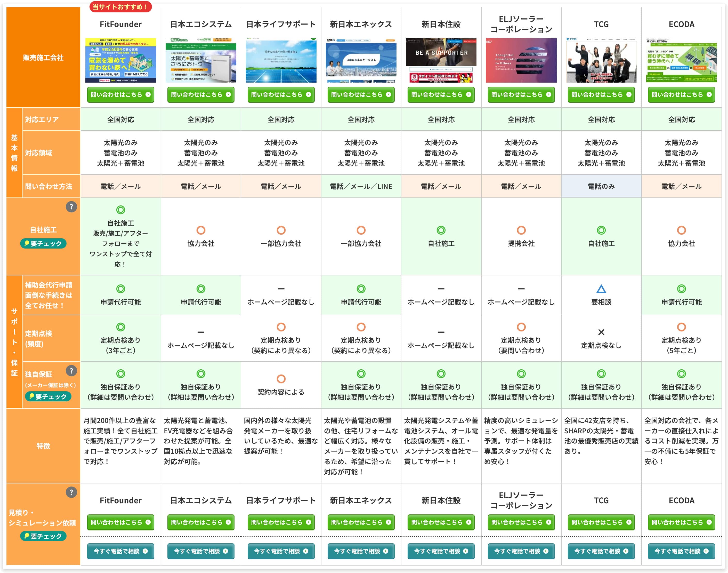
Task: Click bottom 問い合わせはこちら button under 日本エコシステム
Action: [x=201, y=522]
